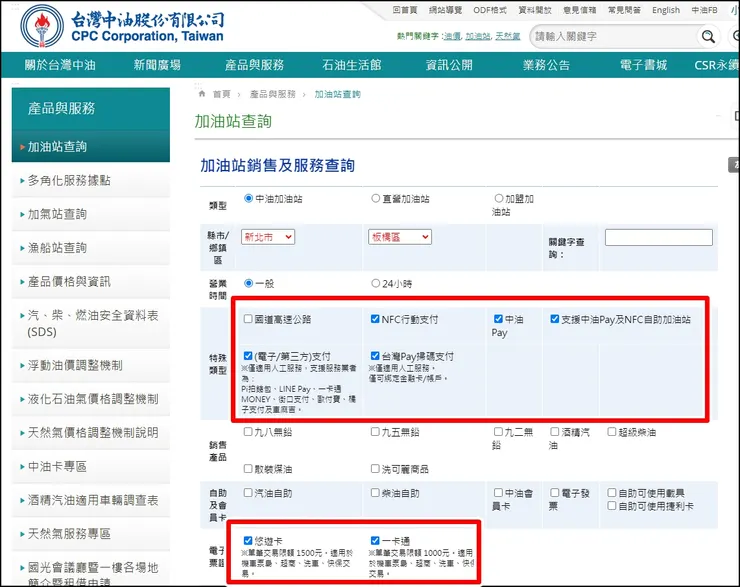Open 液化石油氣價格調整機制 in the sidebar
The height and width of the screenshot is (587, 740).
point(91,399)
